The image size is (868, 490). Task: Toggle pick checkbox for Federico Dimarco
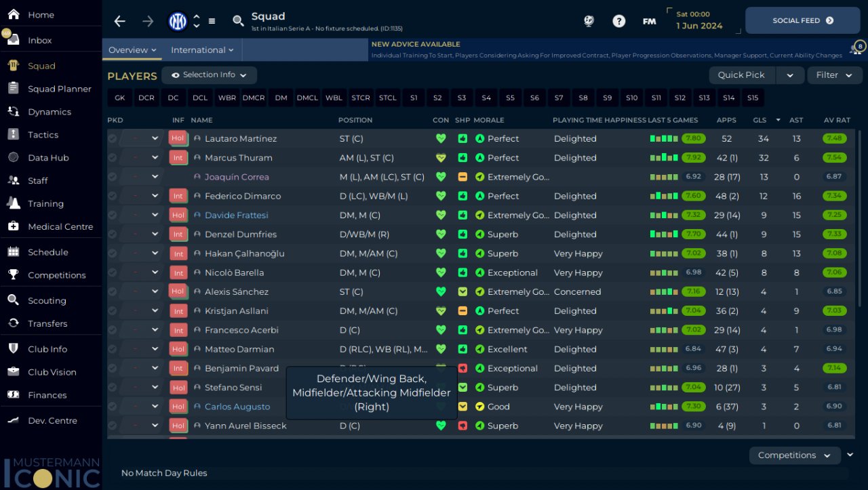(112, 197)
